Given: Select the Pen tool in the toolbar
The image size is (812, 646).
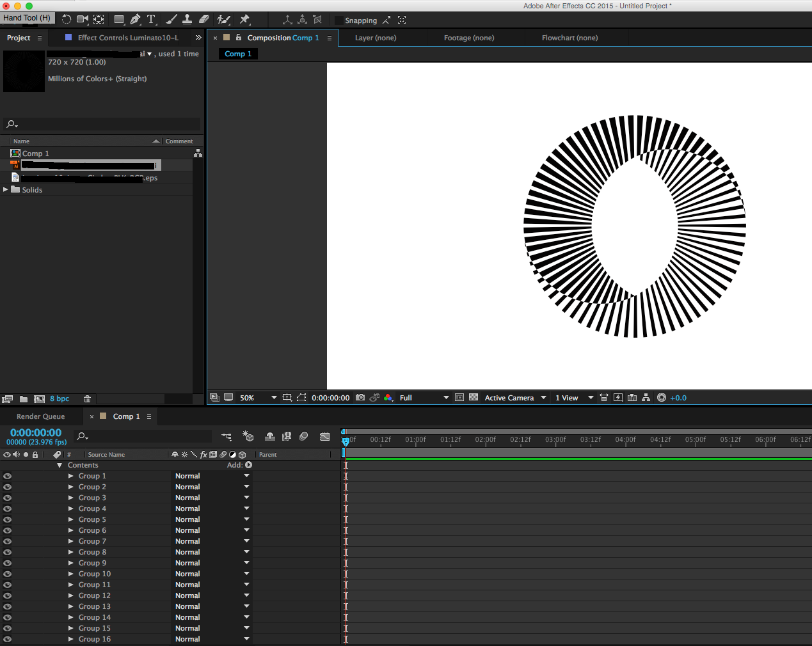Looking at the screenshot, I should click(x=136, y=19).
